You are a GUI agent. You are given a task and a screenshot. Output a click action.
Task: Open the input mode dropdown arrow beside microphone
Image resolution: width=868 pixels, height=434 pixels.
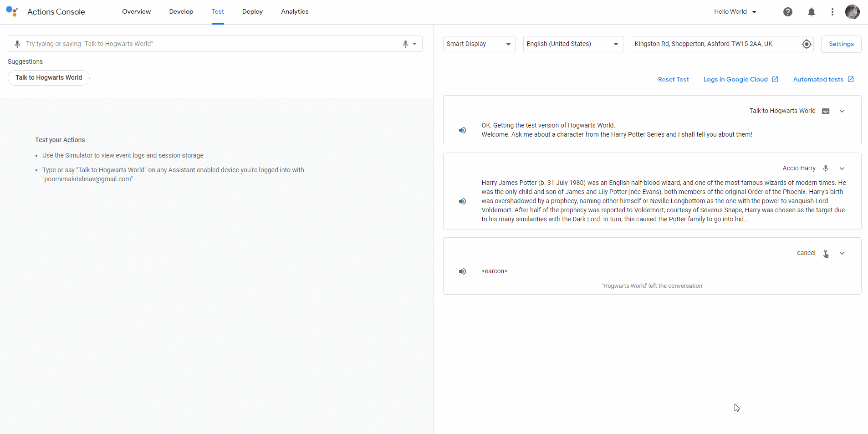[415, 44]
